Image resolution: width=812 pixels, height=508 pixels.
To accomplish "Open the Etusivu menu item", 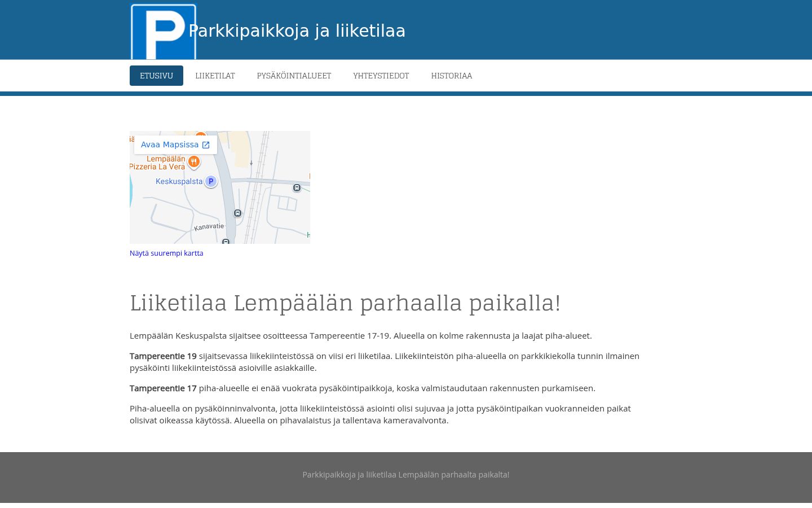I will (x=156, y=76).
